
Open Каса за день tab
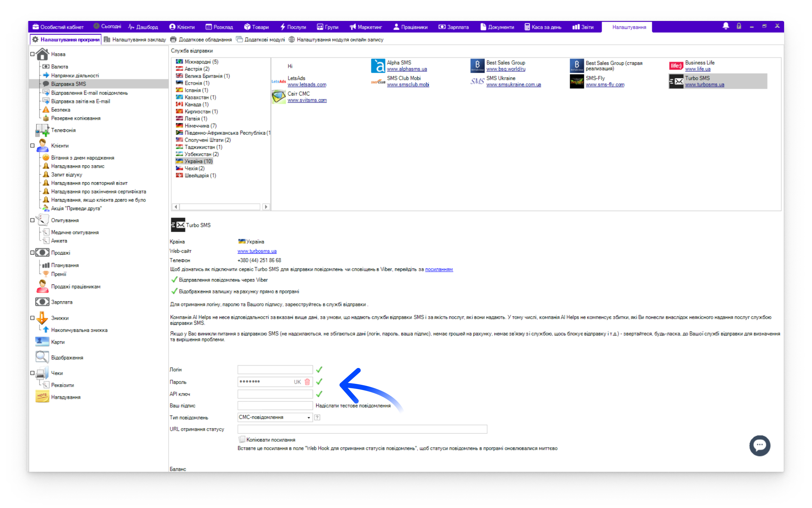pos(543,27)
